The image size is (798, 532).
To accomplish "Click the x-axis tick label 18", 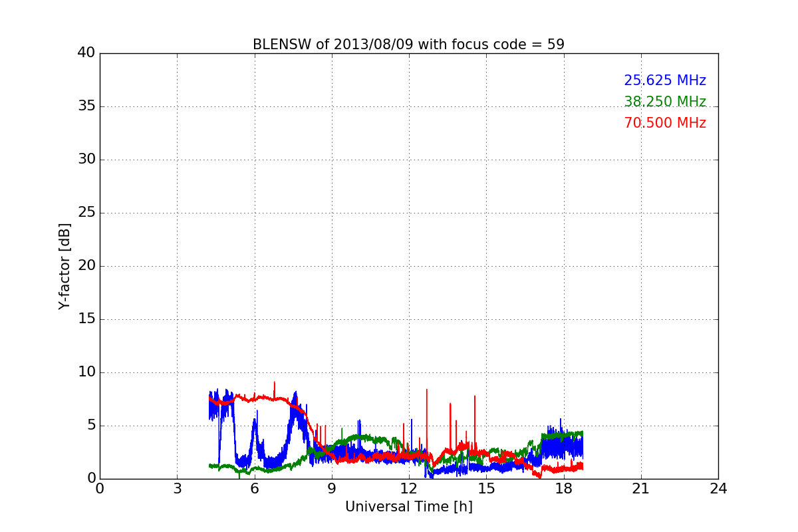I will tap(564, 489).
